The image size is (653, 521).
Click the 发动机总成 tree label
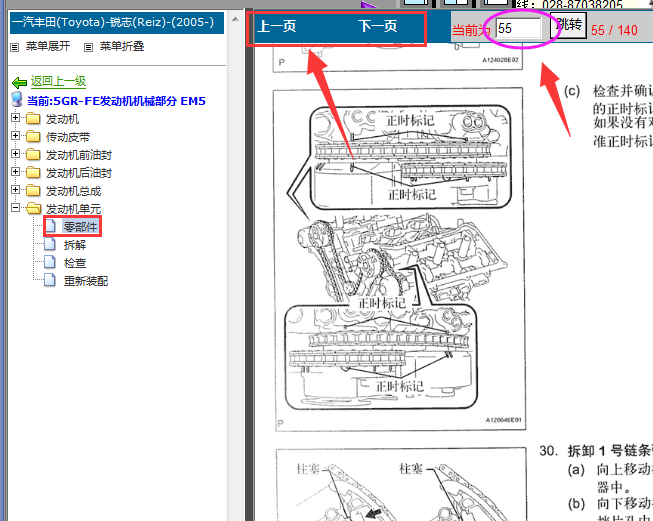pyautogui.click(x=73, y=191)
